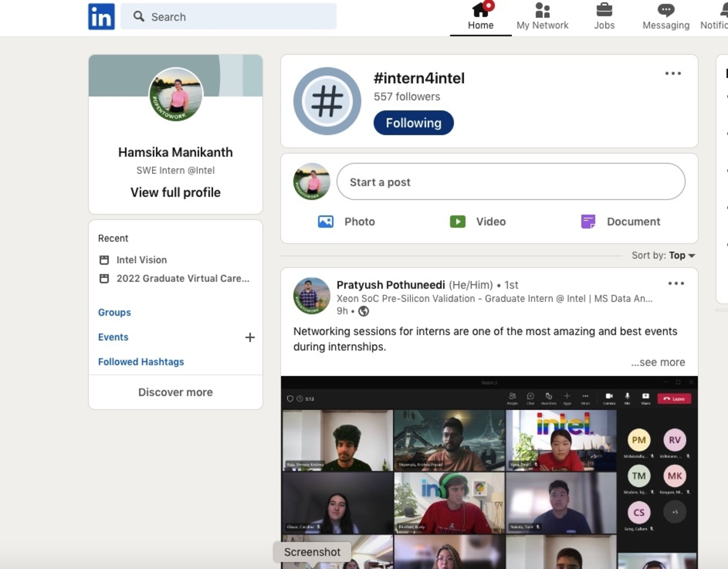Go to My Network icon
The height and width of the screenshot is (569, 728).
[x=542, y=10]
